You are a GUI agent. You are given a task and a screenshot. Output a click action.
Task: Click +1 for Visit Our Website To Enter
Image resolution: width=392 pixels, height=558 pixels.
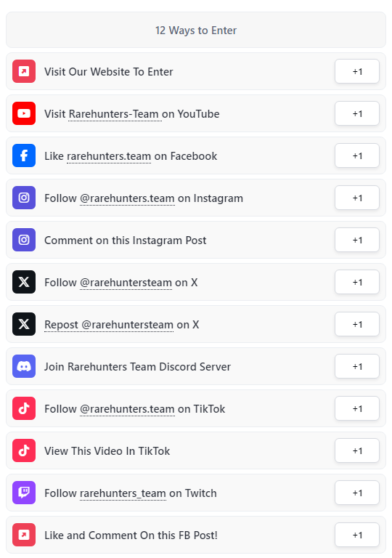tap(357, 71)
